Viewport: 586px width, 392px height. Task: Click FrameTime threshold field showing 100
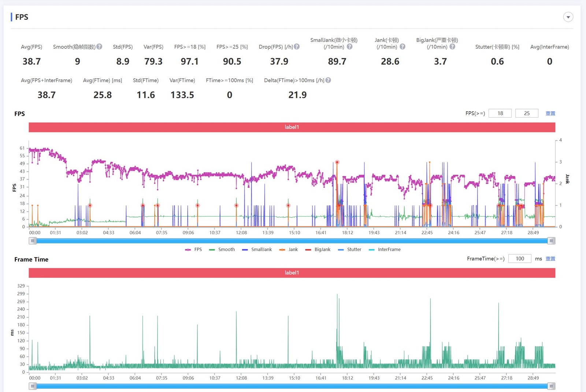[x=519, y=259]
